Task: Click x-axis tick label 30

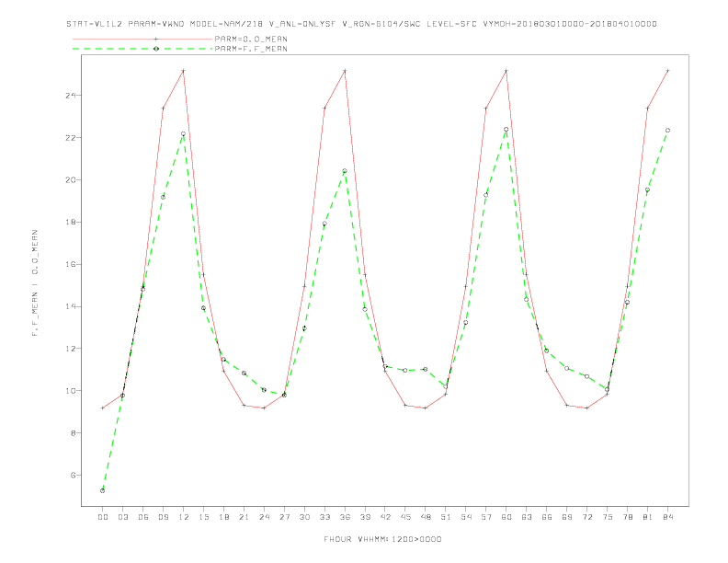Action: tap(304, 517)
